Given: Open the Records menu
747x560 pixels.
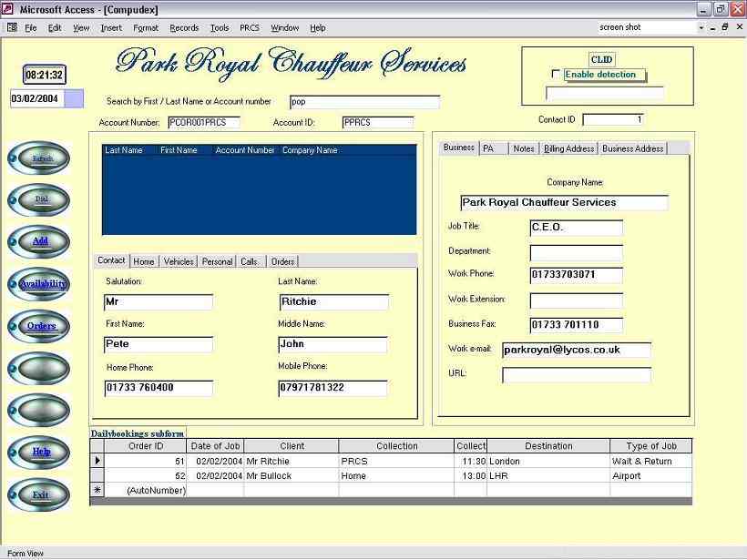Looking at the screenshot, I should pos(184,28).
